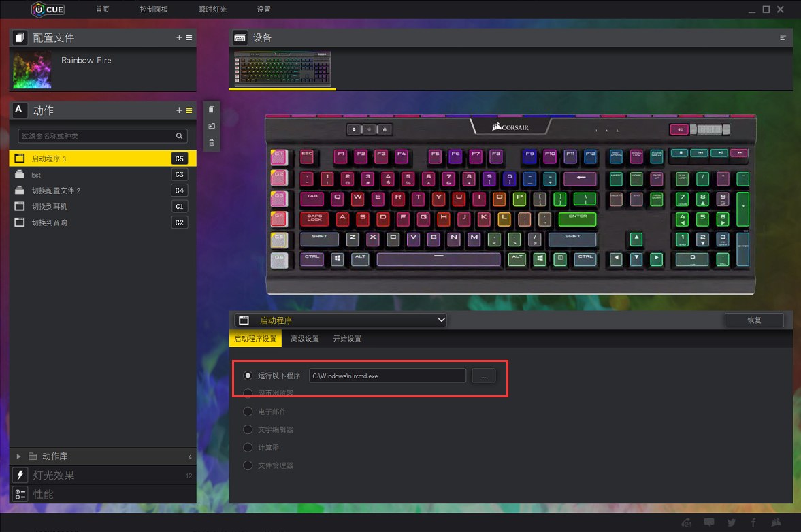Toggle the 动作 yellow hamburger menu
Screen dimensions: 801x532
point(189,110)
